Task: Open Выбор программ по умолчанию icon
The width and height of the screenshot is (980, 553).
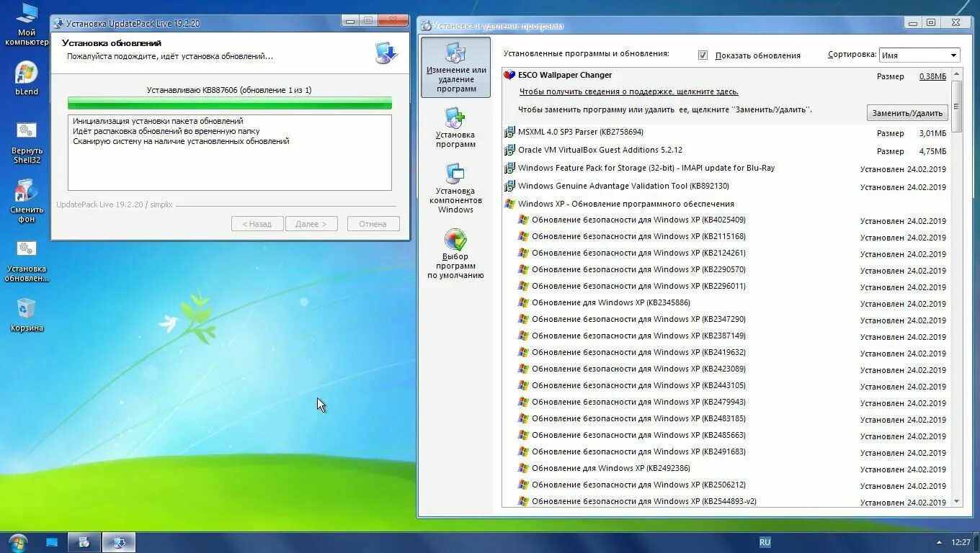Action: (455, 254)
